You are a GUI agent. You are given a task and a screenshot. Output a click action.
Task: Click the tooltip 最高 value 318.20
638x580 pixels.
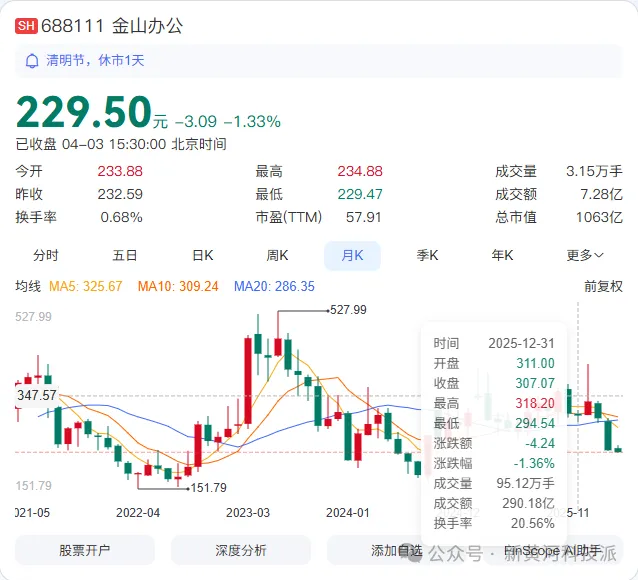coord(535,403)
